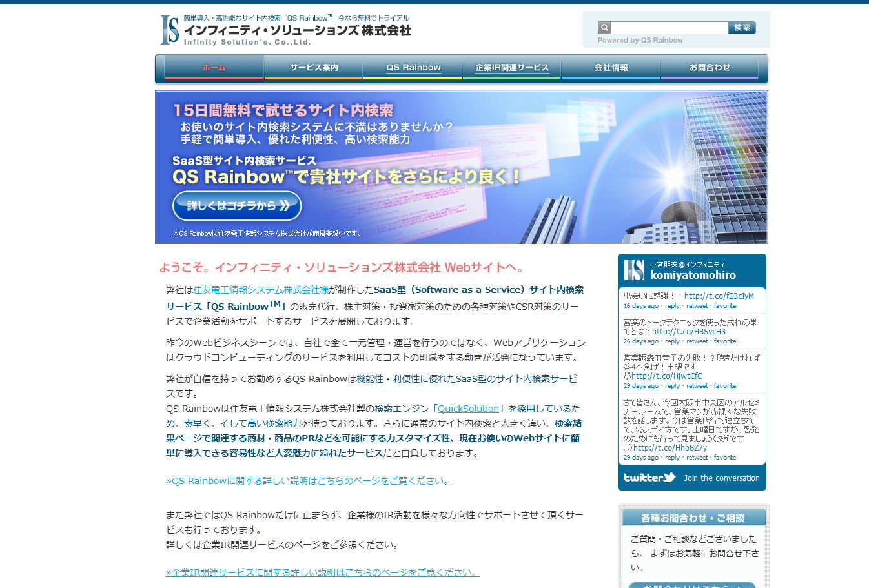
Task: Click the '15日間無料で試せるサイト内検索' banner headline
Action: [283, 110]
